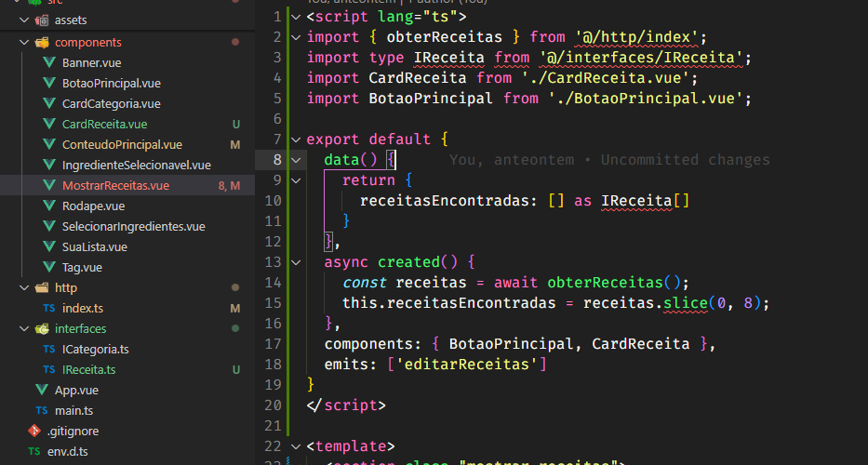Fold the template tag at line 22
868x465 pixels.
click(x=296, y=446)
